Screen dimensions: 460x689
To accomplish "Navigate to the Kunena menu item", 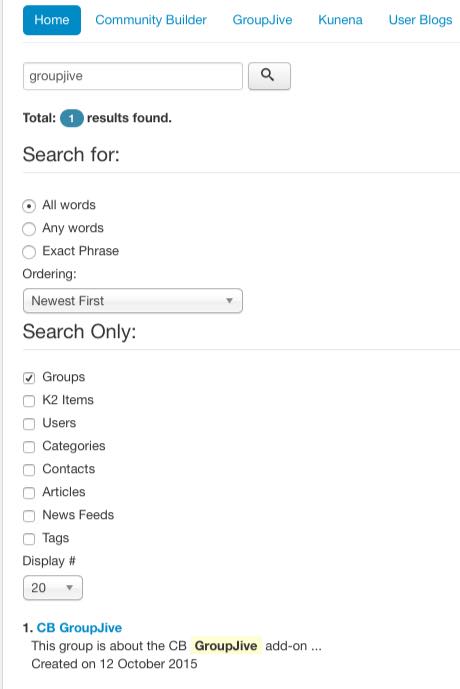I will tap(340, 20).
